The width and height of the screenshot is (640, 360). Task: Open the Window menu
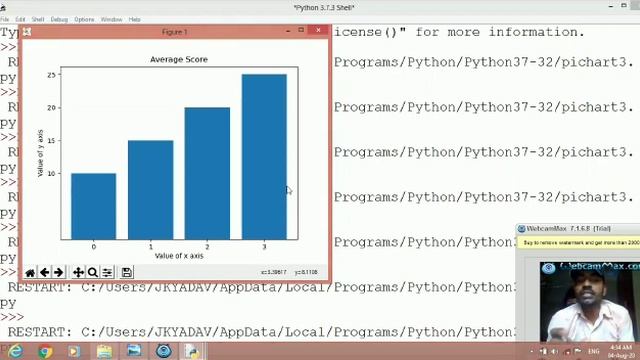[x=111, y=19]
